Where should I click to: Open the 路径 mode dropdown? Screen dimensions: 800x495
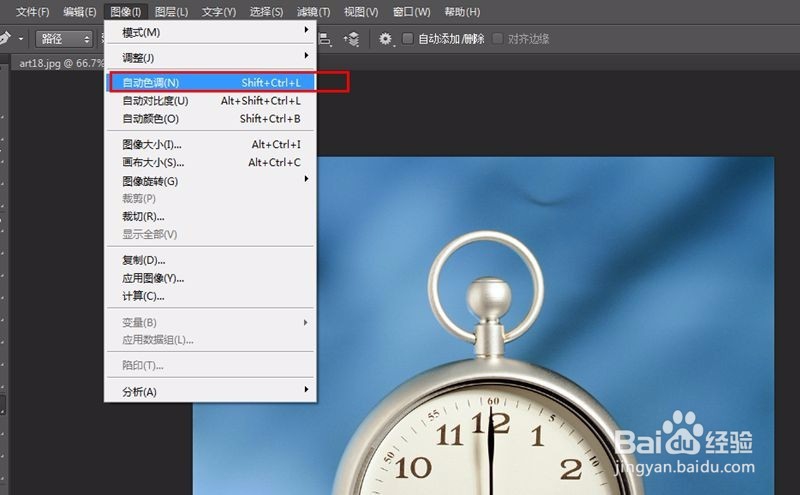click(64, 39)
